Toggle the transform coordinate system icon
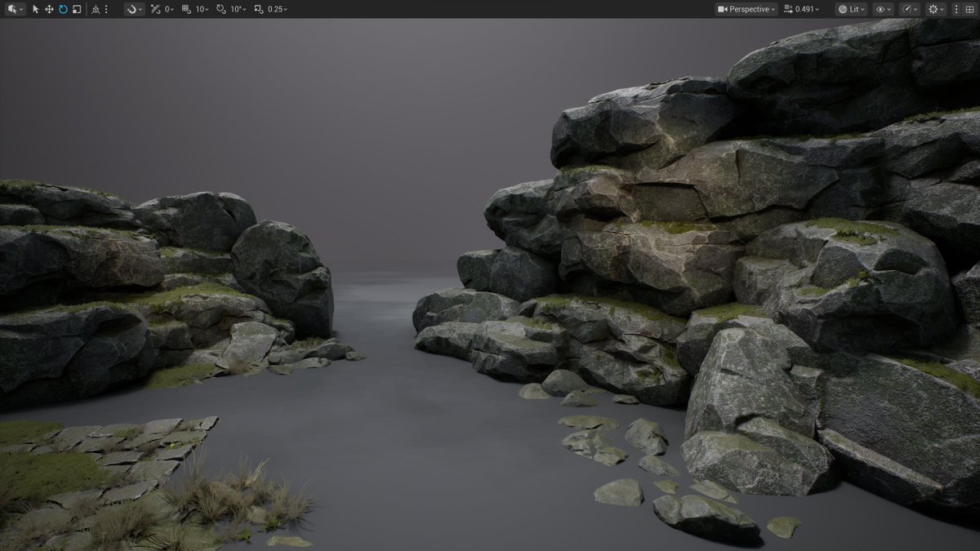Image resolution: width=980 pixels, height=551 pixels. (96, 10)
